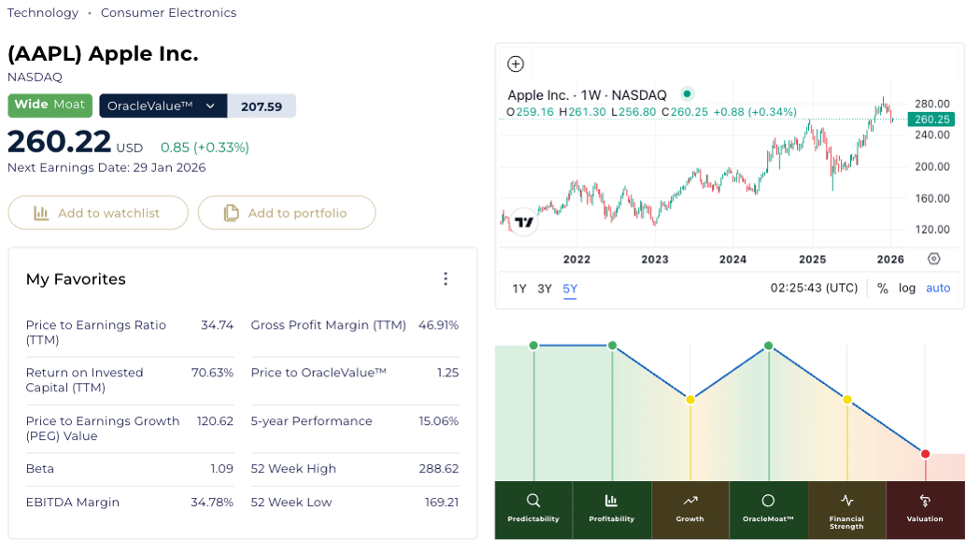Switch chart range to 3Y
This screenshot has width=980, height=553.
tap(545, 289)
